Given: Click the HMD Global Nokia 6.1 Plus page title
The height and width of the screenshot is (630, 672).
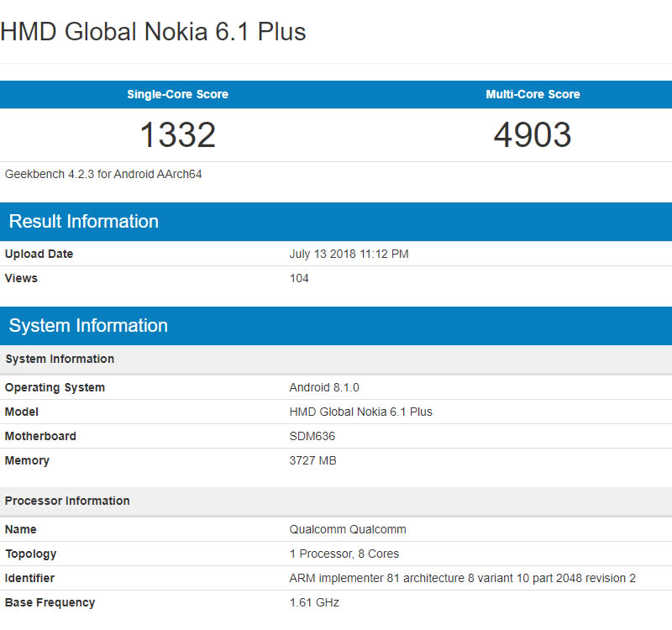Looking at the screenshot, I should [x=153, y=32].
